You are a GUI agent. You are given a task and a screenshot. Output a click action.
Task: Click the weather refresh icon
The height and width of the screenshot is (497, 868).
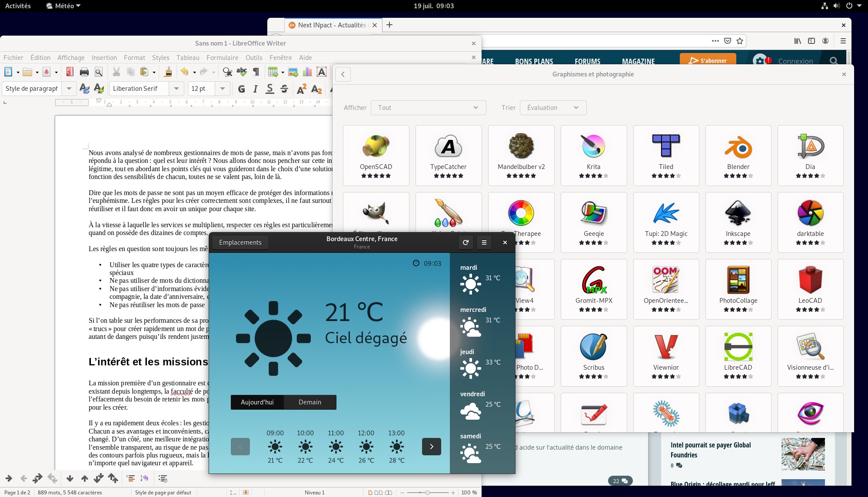466,242
